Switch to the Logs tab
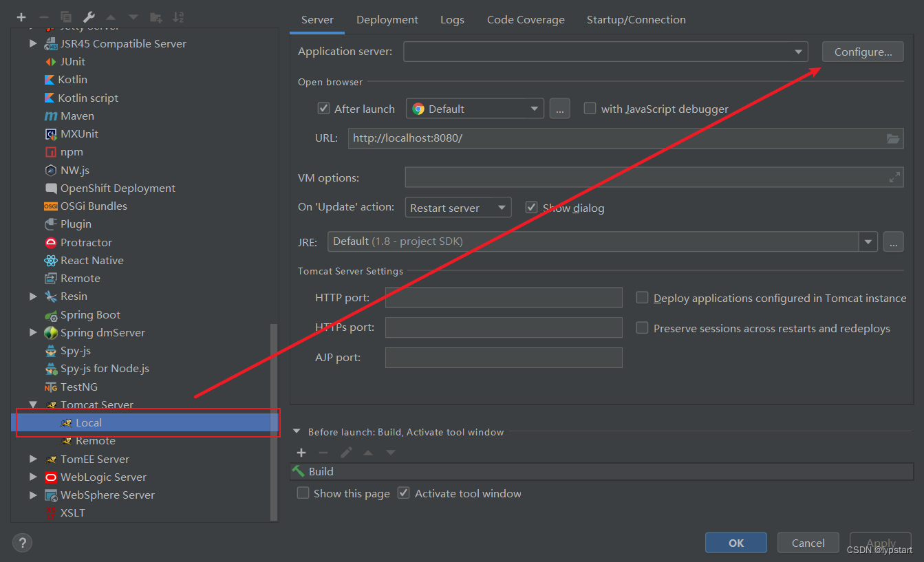 (452, 19)
